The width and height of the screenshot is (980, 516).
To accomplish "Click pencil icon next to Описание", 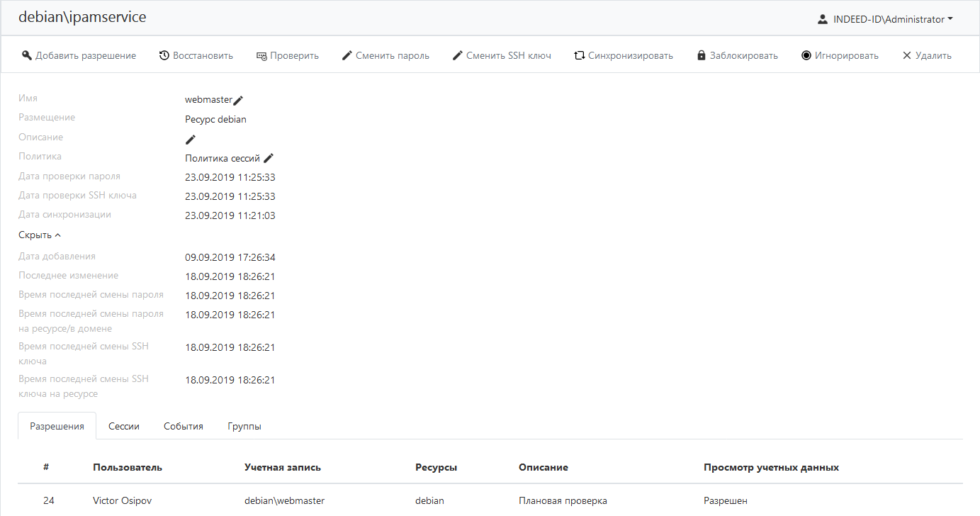I will pyautogui.click(x=191, y=140).
